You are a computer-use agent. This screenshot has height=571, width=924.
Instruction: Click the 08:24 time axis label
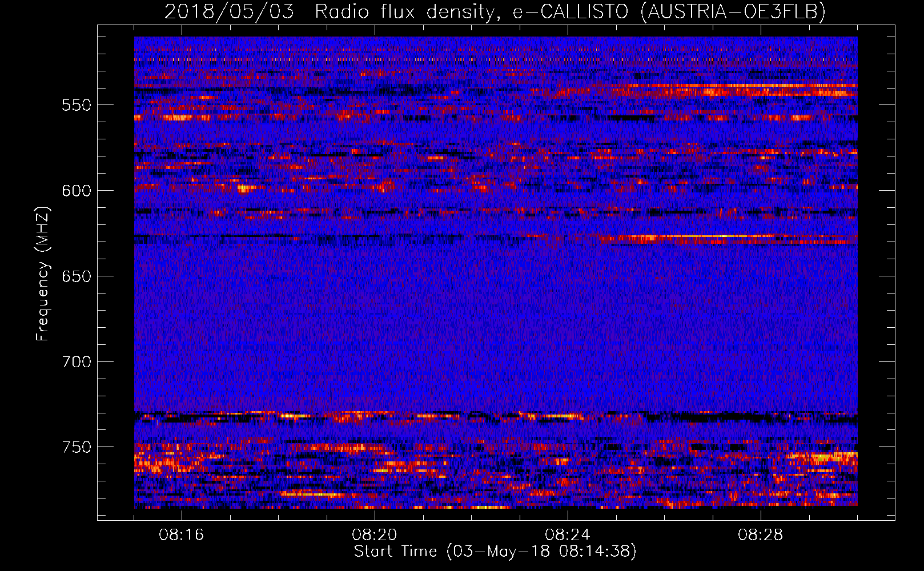(x=568, y=535)
